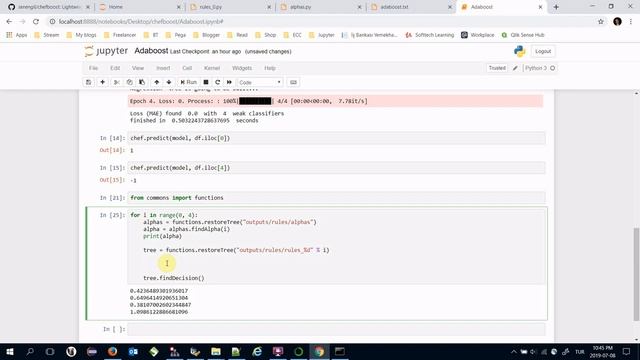This screenshot has width=640, height=360.
Task: Open the Qlik Sense Hub bookmark
Action: tap(523, 35)
